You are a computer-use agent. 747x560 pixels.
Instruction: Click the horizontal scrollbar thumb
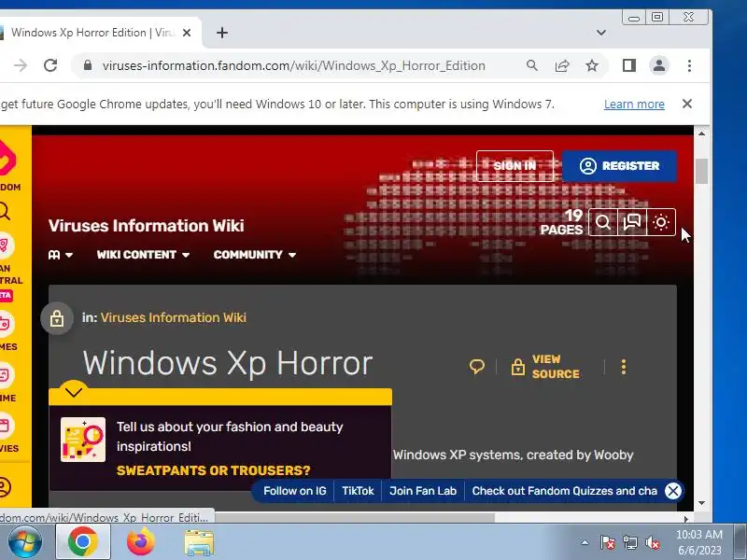[354, 518]
